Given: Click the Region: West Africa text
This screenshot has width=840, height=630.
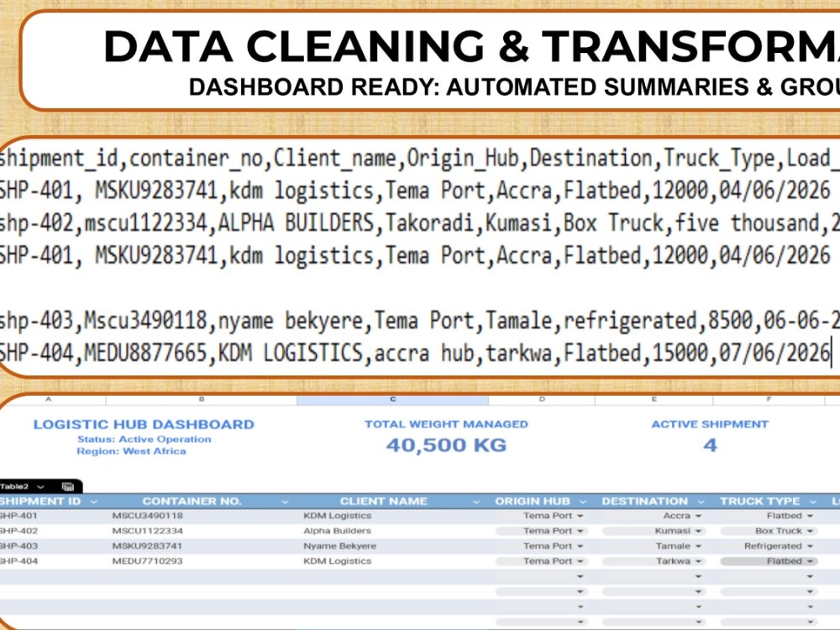Looking at the screenshot, I should pos(131,452).
